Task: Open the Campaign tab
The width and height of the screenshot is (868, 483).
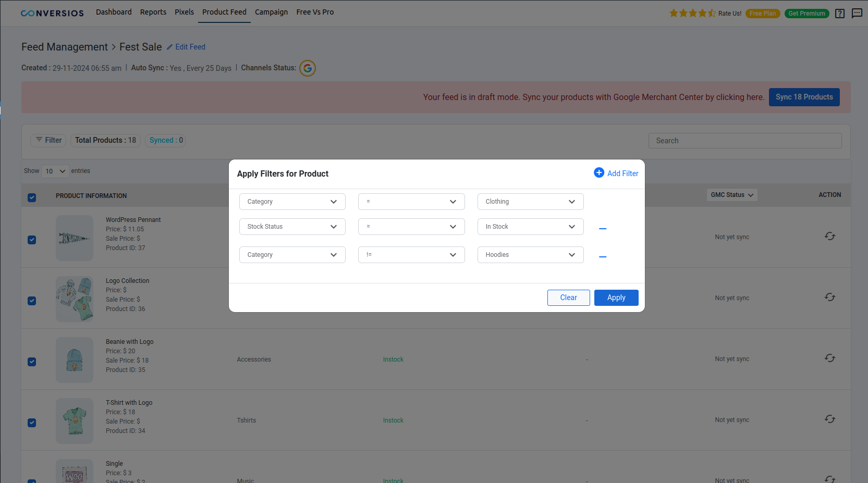Action: 271,12
